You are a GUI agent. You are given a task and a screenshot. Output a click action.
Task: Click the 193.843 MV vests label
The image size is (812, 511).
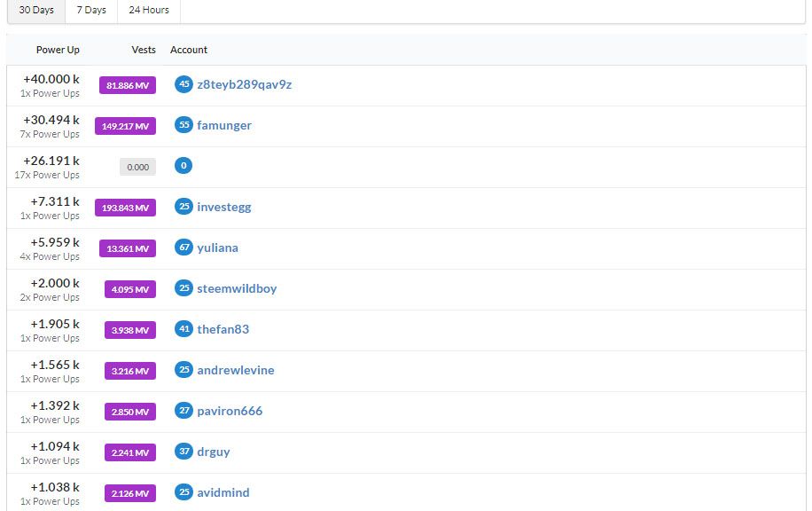click(x=125, y=208)
